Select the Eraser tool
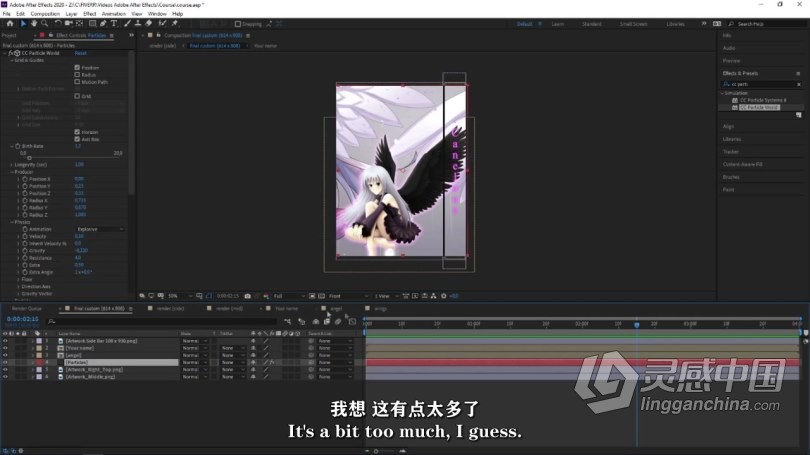Viewport: 810px width, 455px height. point(149,24)
